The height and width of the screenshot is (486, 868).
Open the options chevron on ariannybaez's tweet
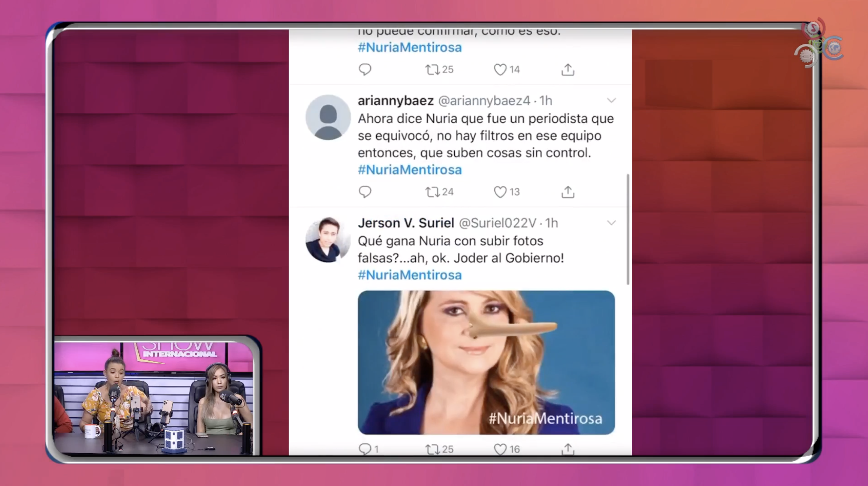pos(611,100)
